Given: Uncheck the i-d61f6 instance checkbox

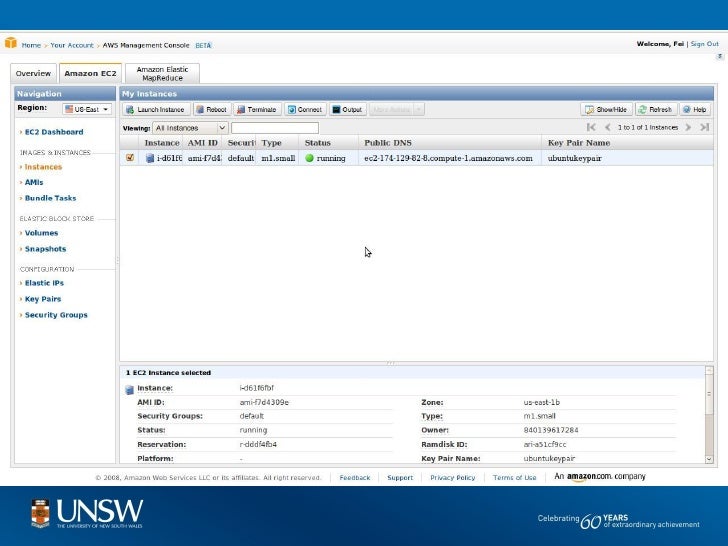Looking at the screenshot, I should (130, 158).
